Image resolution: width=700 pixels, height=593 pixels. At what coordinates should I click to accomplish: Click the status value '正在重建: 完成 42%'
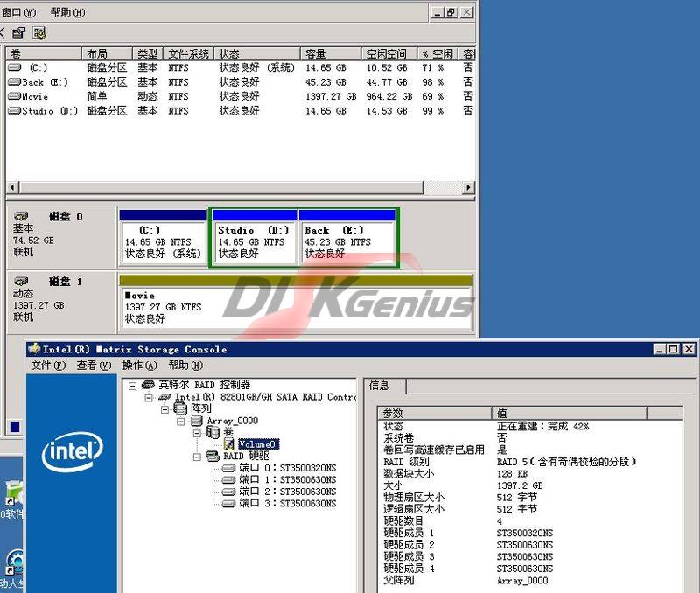(542, 427)
